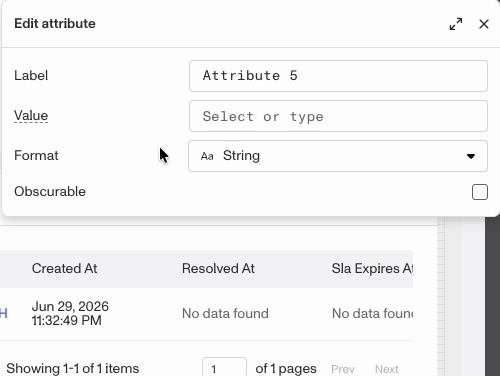
Task: Click the Format label
Action: (36, 155)
